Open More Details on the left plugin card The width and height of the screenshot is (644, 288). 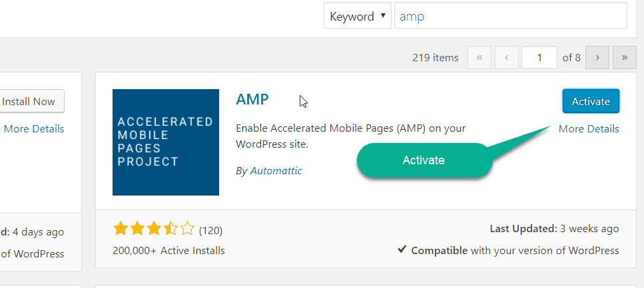click(34, 129)
